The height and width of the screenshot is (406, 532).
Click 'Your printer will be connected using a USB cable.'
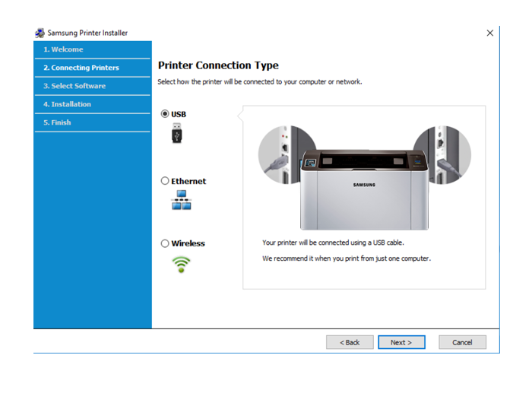click(x=333, y=243)
